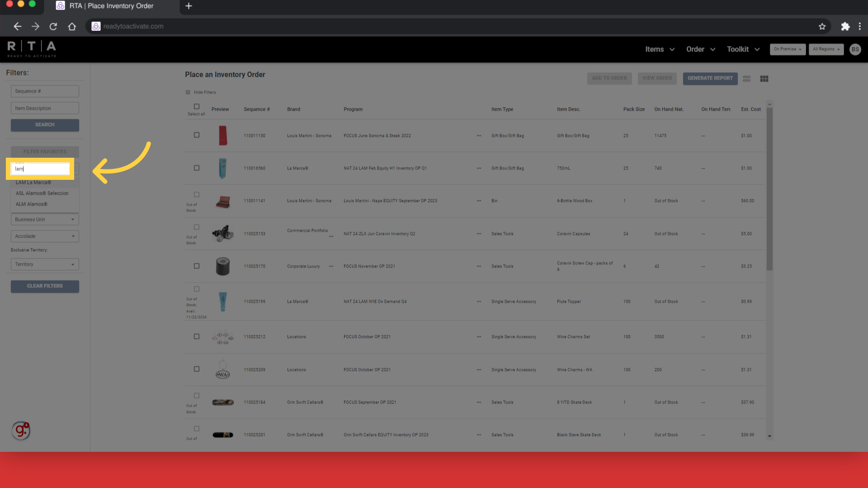Image resolution: width=868 pixels, height=488 pixels.
Task: Choose ASL Alamos® Seleccion from suggestions
Action: (x=45, y=193)
